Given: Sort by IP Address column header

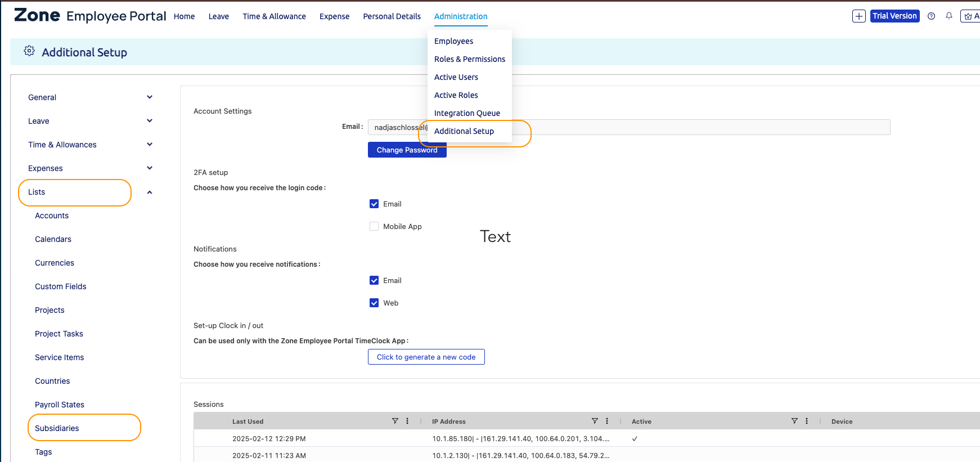Looking at the screenshot, I should coord(448,421).
